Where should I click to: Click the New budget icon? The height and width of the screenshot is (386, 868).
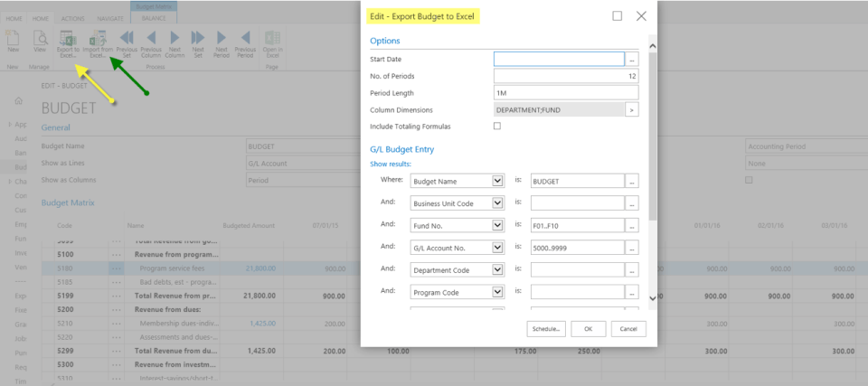[x=13, y=40]
